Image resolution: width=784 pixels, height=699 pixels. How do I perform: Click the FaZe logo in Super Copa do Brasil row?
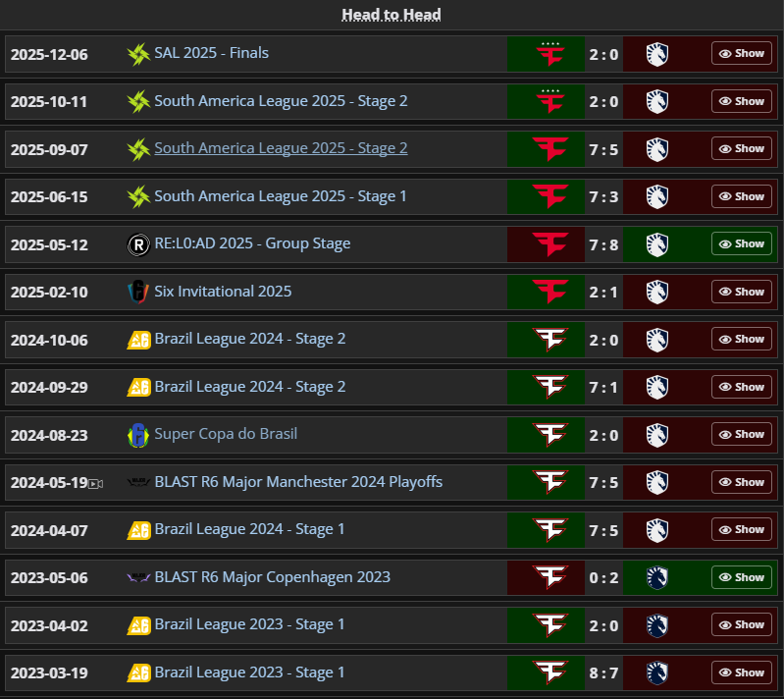[x=550, y=435]
